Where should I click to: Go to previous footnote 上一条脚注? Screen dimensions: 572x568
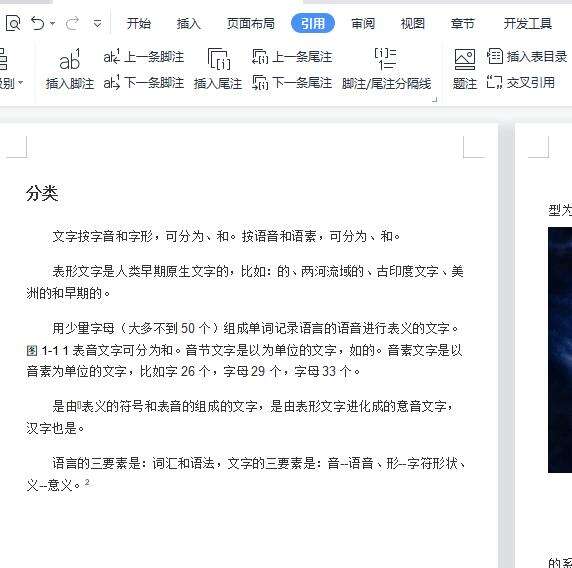[144, 57]
